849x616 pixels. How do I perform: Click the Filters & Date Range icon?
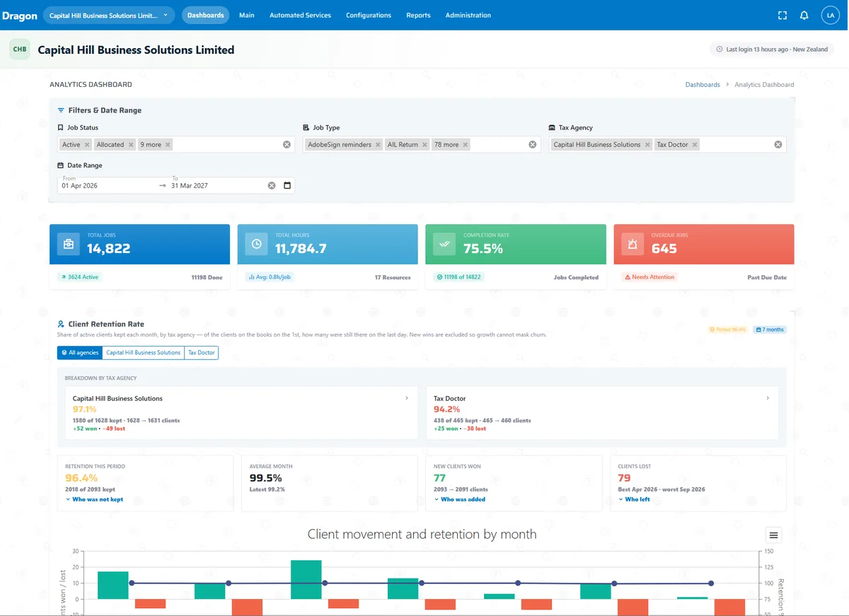pos(61,110)
